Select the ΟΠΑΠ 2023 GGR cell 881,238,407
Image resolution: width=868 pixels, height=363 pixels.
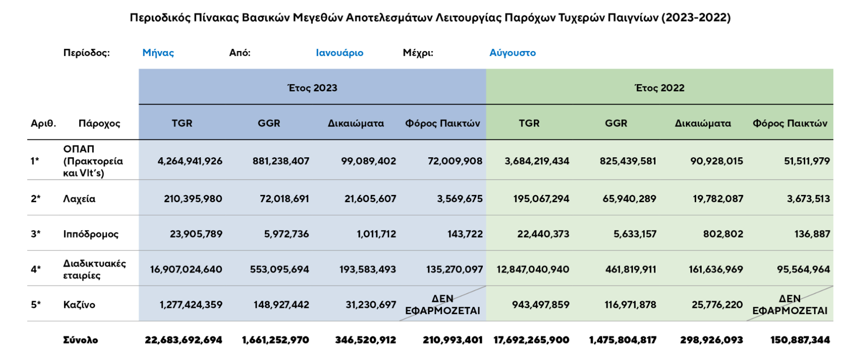pyautogui.click(x=280, y=161)
